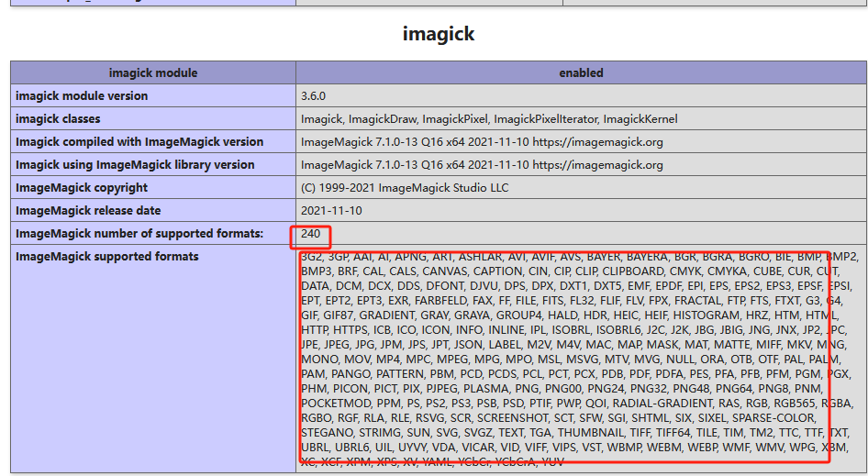Select the "ImageMagick copyright" row label
The height and width of the screenshot is (476, 868).
click(x=82, y=188)
